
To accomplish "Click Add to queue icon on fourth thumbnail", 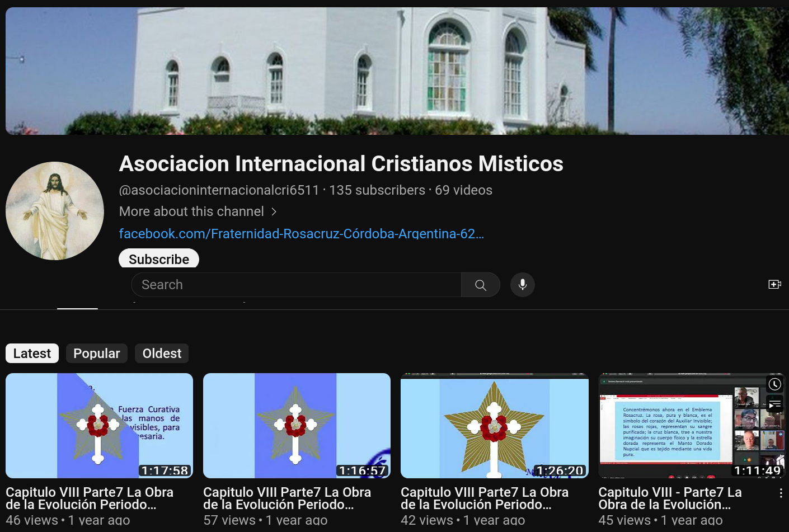I will coord(774,404).
